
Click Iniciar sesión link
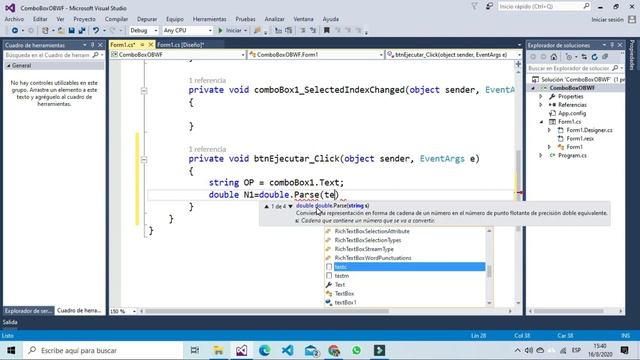click(x=607, y=19)
